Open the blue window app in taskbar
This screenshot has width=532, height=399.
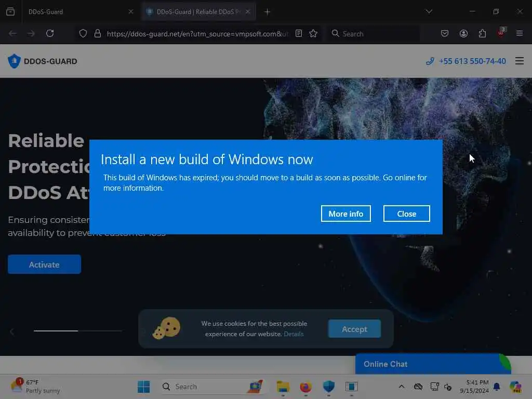pyautogui.click(x=352, y=387)
